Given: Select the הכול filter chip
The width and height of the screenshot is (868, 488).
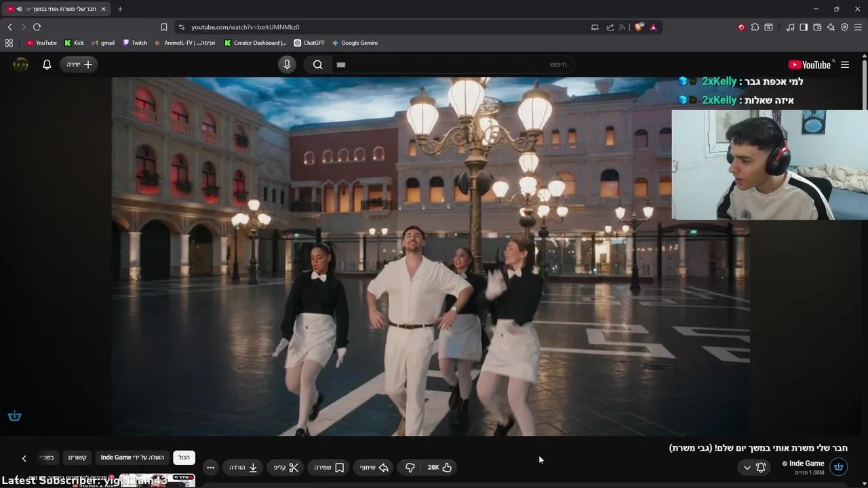Looking at the screenshot, I should tap(184, 457).
